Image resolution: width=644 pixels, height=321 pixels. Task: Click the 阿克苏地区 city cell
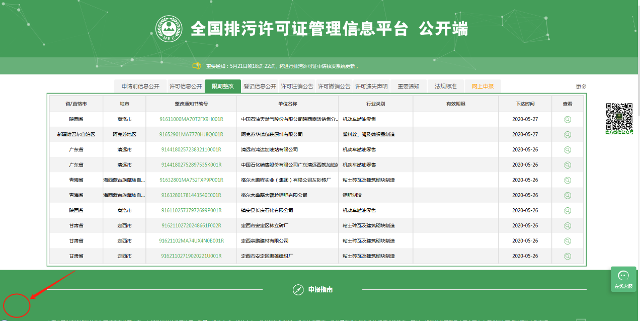[x=124, y=135]
